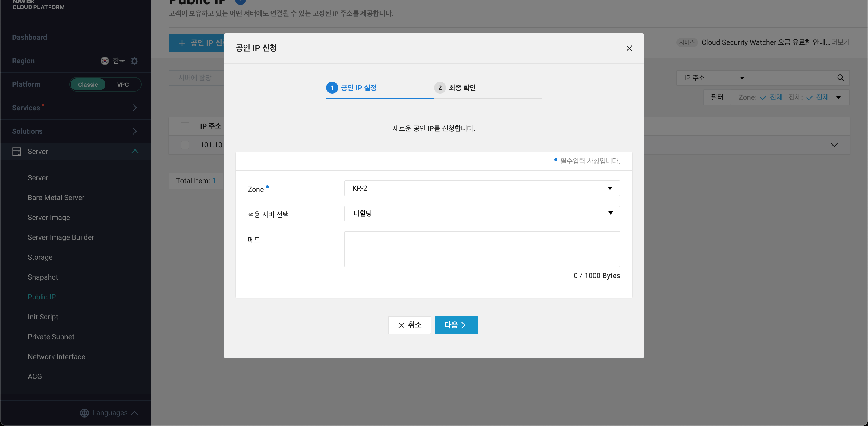The height and width of the screenshot is (426, 868).
Task: Open the Zone KR-2 dropdown
Action: click(482, 188)
